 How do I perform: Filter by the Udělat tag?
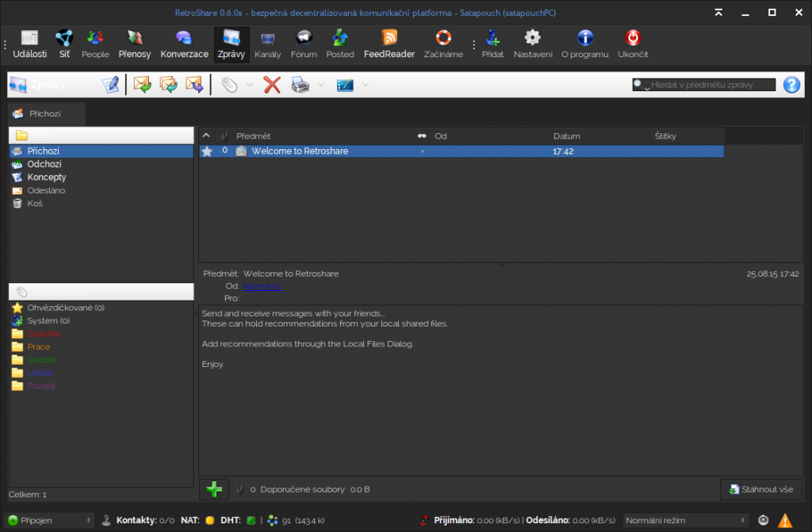pyautogui.click(x=101, y=373)
